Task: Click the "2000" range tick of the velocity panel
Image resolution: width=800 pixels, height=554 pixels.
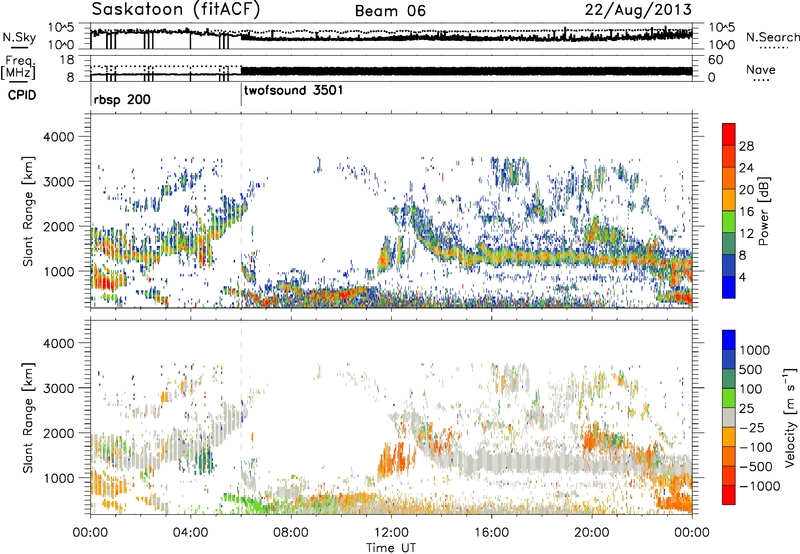Action: pyautogui.click(x=58, y=433)
